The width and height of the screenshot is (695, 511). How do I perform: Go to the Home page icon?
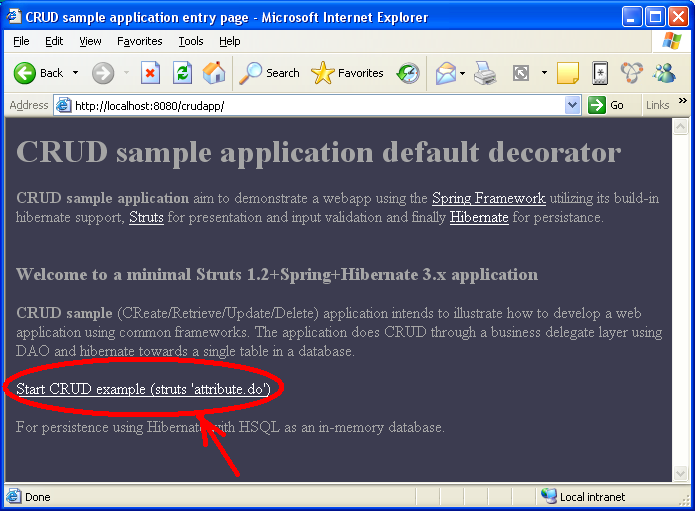[x=214, y=73]
